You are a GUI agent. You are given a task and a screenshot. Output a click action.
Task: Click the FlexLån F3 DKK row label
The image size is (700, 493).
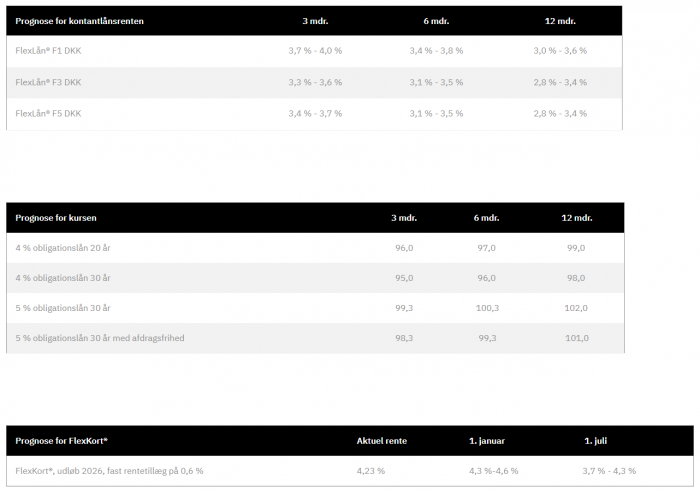tap(49, 82)
